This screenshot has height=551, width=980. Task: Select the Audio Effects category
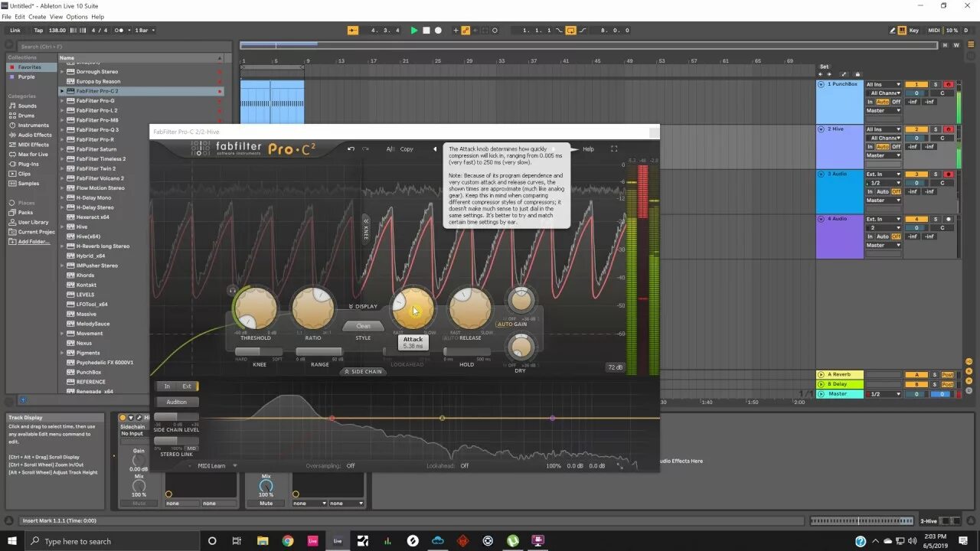pos(34,135)
